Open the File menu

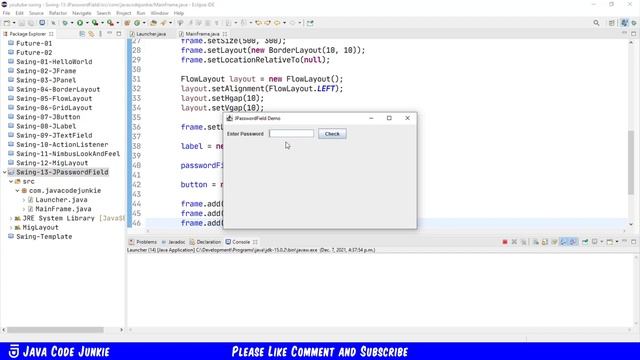tap(7, 13)
